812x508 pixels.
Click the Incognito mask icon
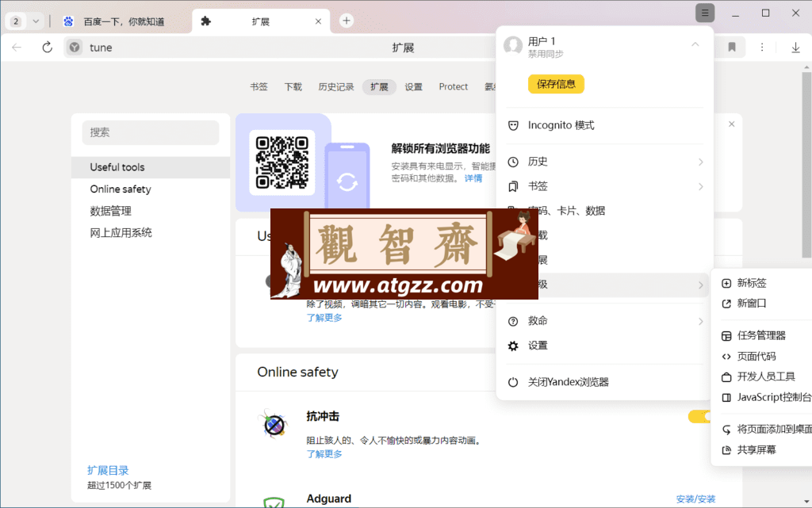click(x=513, y=126)
